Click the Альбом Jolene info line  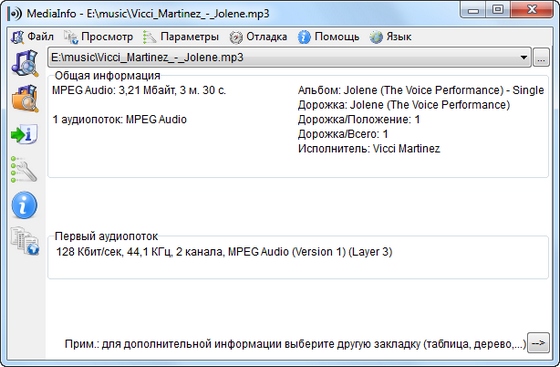tap(421, 90)
